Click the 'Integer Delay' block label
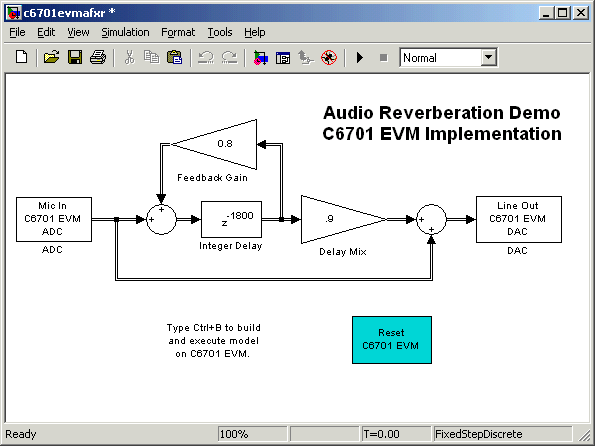This screenshot has height=446, width=595. 231,246
